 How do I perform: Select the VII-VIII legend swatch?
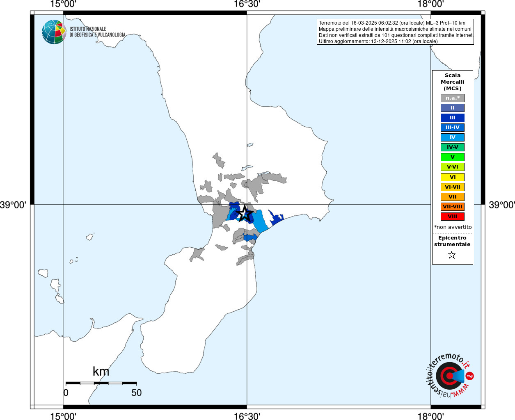[x=453, y=207]
